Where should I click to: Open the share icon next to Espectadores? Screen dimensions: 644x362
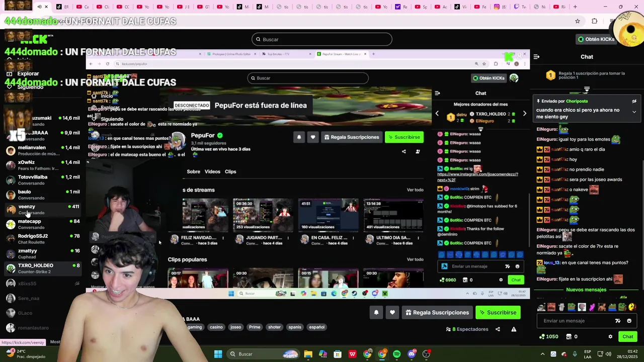coord(498,329)
